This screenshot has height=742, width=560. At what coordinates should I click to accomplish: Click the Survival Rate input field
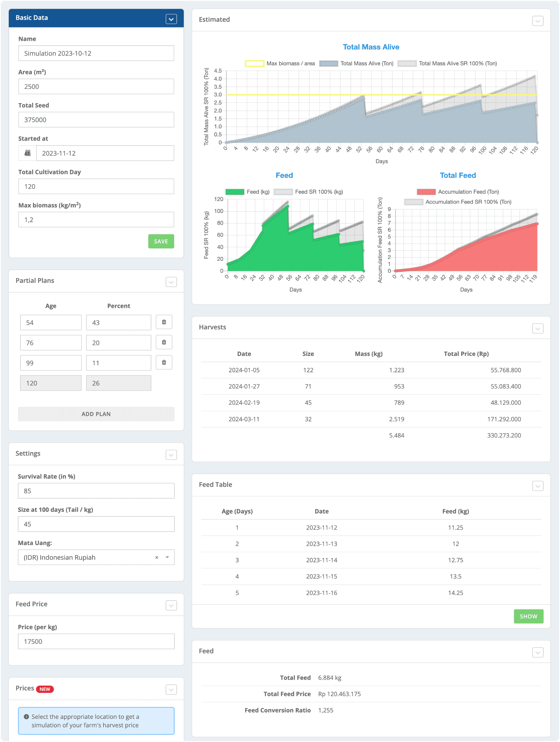coord(96,490)
